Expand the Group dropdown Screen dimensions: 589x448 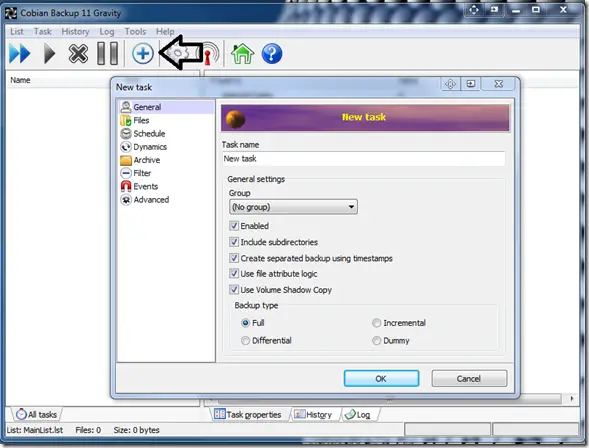pyautogui.click(x=293, y=207)
